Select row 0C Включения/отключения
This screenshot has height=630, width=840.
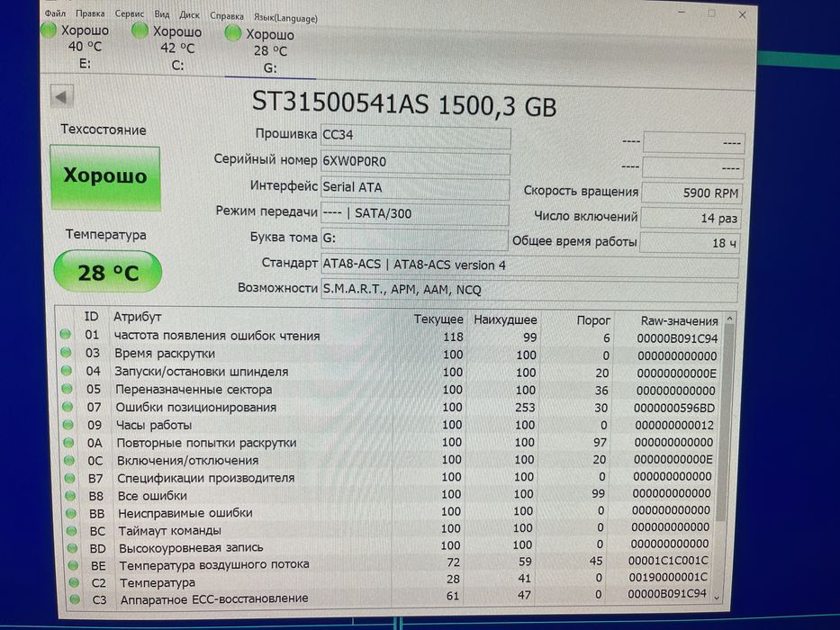pyautogui.click(x=390, y=460)
